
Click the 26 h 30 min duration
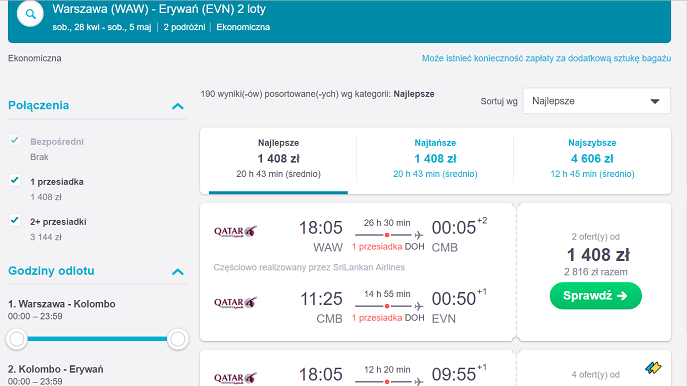pos(387,223)
